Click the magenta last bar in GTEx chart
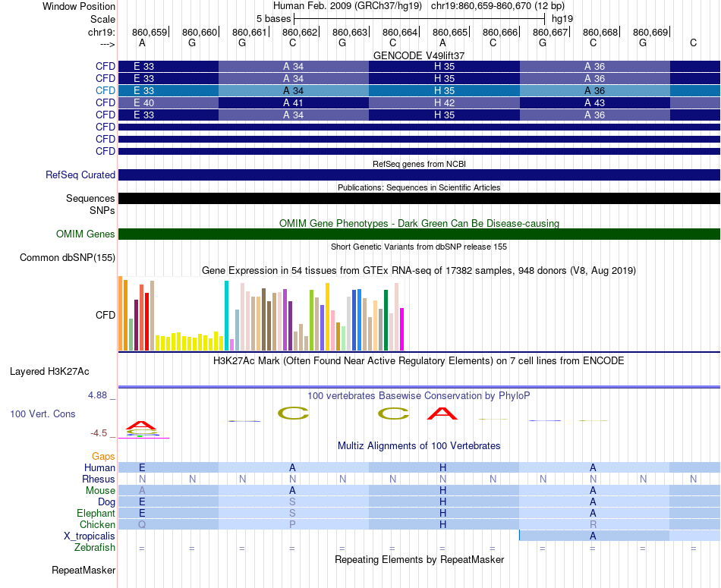Viewport: 721px width, 588px height. point(402,329)
